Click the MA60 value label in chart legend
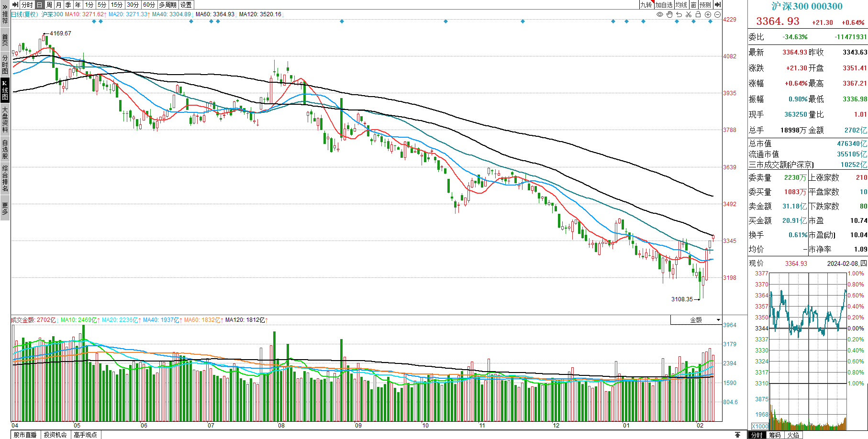 215,14
